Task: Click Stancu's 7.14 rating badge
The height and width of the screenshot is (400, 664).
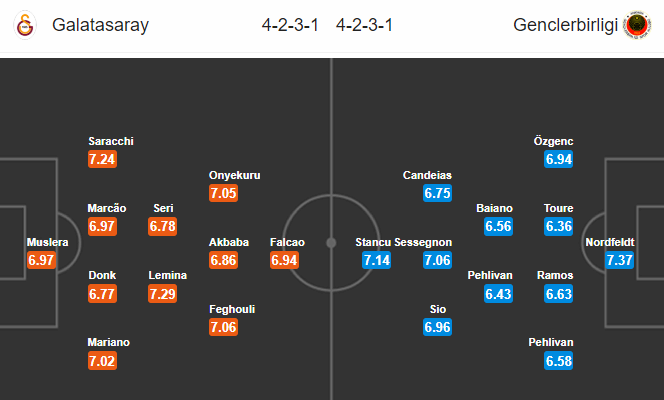Action: (x=376, y=260)
